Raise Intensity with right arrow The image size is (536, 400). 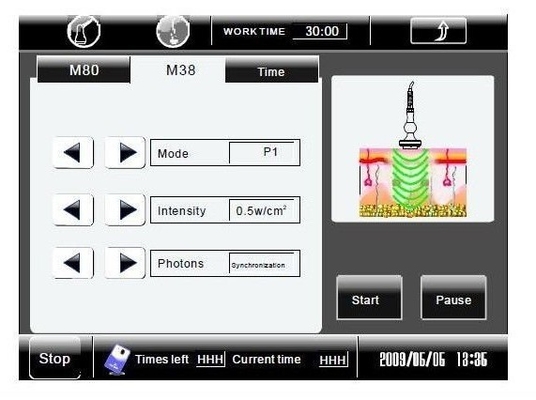[x=125, y=210]
